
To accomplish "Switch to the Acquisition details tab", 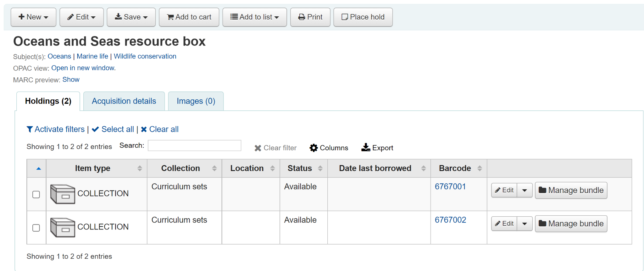I will click(124, 101).
